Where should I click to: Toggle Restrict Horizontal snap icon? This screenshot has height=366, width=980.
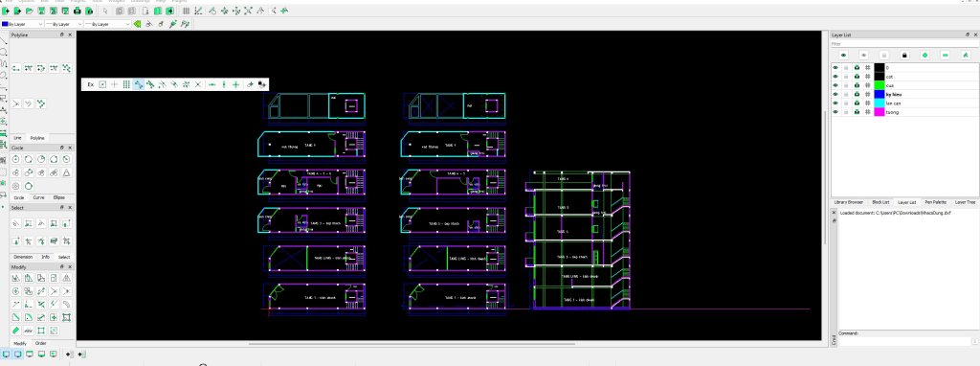(212, 84)
